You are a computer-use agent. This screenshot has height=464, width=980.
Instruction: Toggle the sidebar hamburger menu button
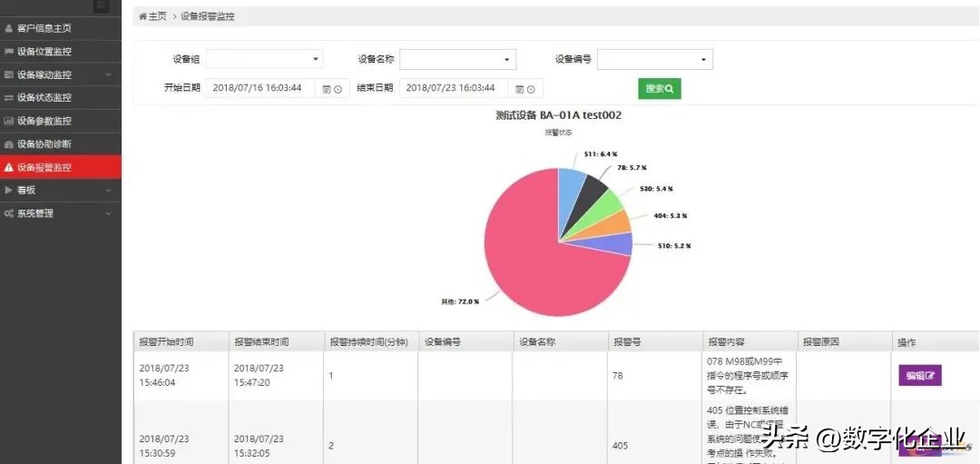(102, 5)
